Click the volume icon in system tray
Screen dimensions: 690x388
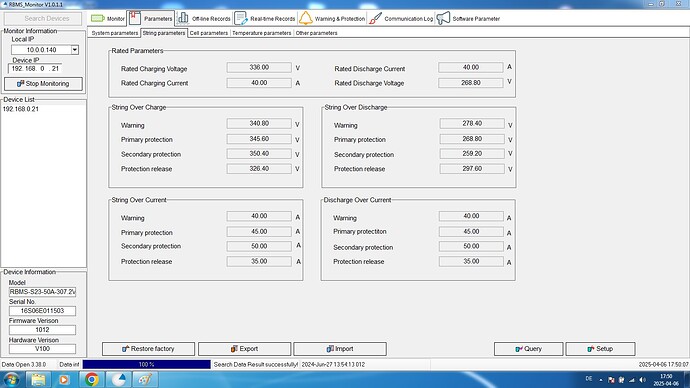point(642,380)
